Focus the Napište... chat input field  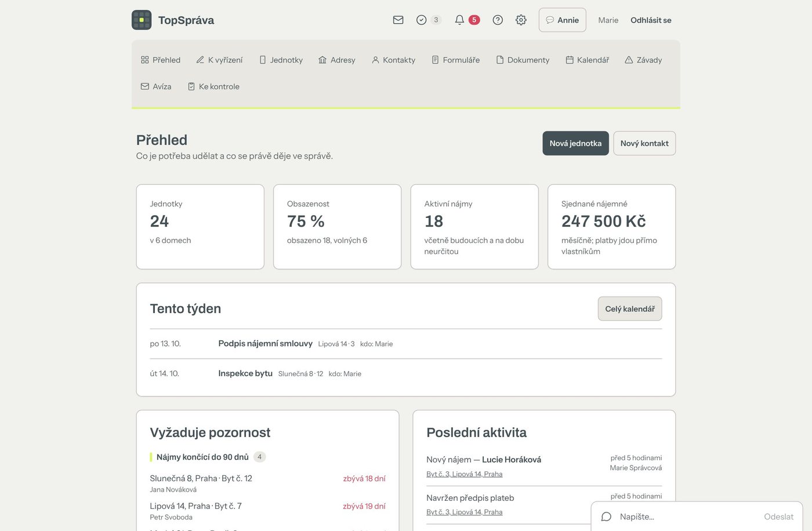(687, 517)
